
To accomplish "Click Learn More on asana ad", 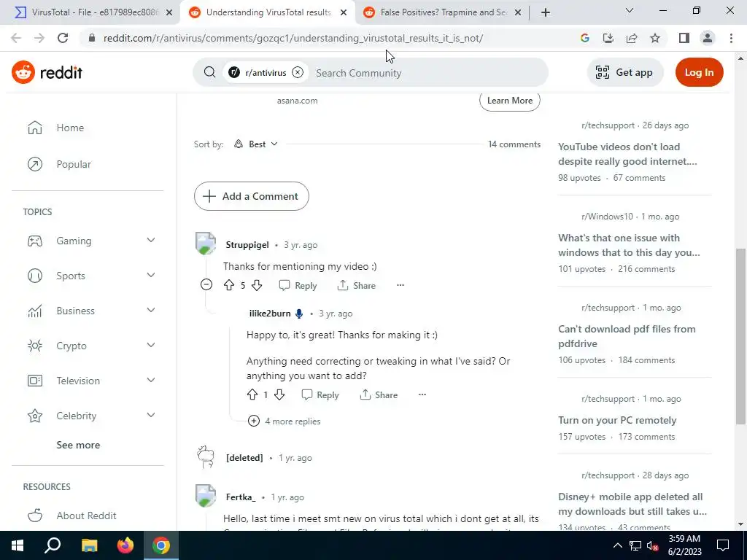I will point(510,101).
